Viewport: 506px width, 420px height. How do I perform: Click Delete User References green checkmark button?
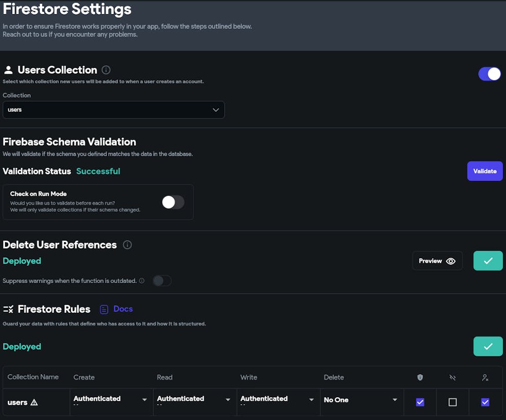pos(488,261)
